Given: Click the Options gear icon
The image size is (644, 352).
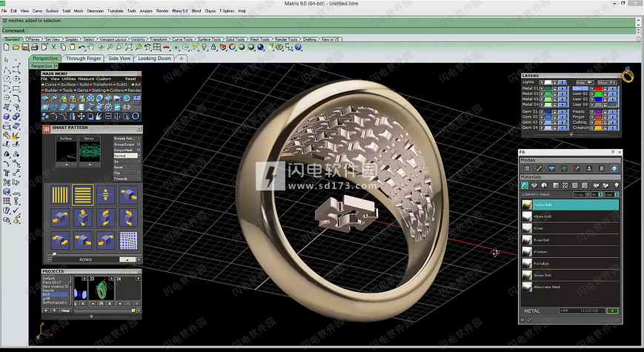Looking at the screenshot, I should (x=279, y=47).
